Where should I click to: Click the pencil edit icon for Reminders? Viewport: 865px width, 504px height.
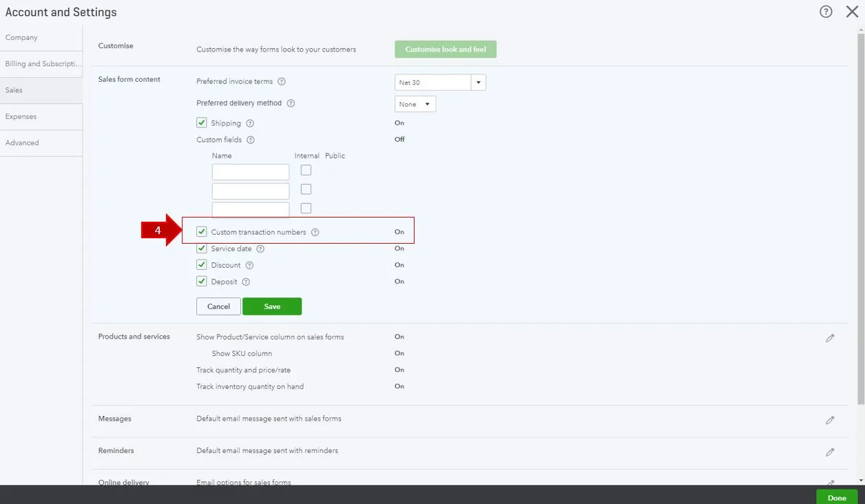(x=830, y=452)
